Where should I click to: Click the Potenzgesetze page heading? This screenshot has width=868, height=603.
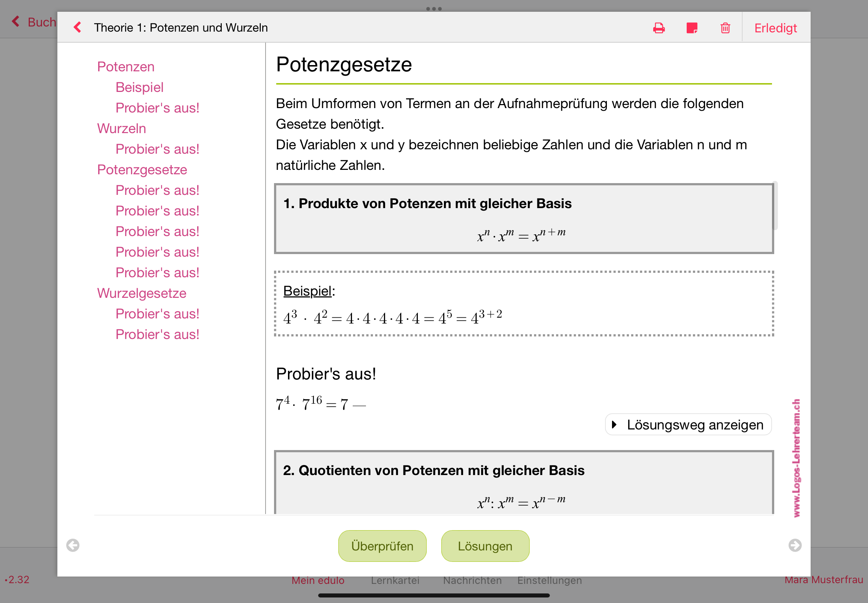click(x=344, y=64)
